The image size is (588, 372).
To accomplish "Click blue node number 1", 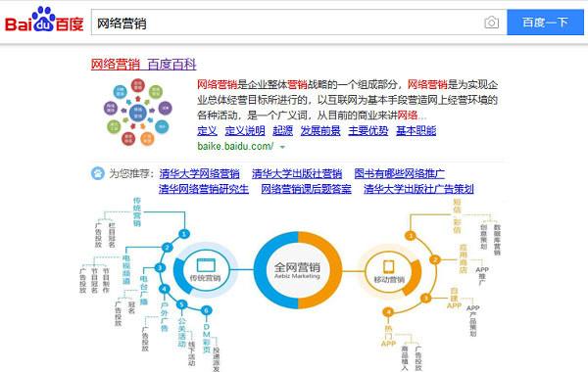I will pyautogui.click(x=184, y=234).
